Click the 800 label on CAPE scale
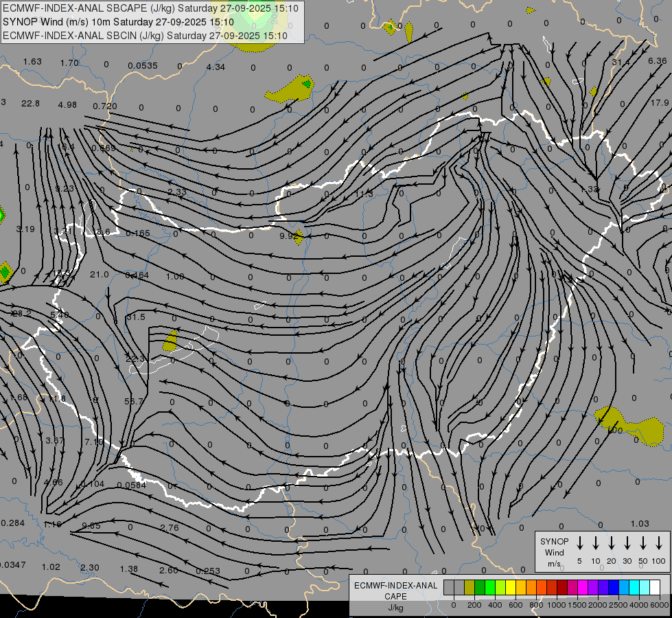Screen dimensions: 672x618 tap(536, 605)
